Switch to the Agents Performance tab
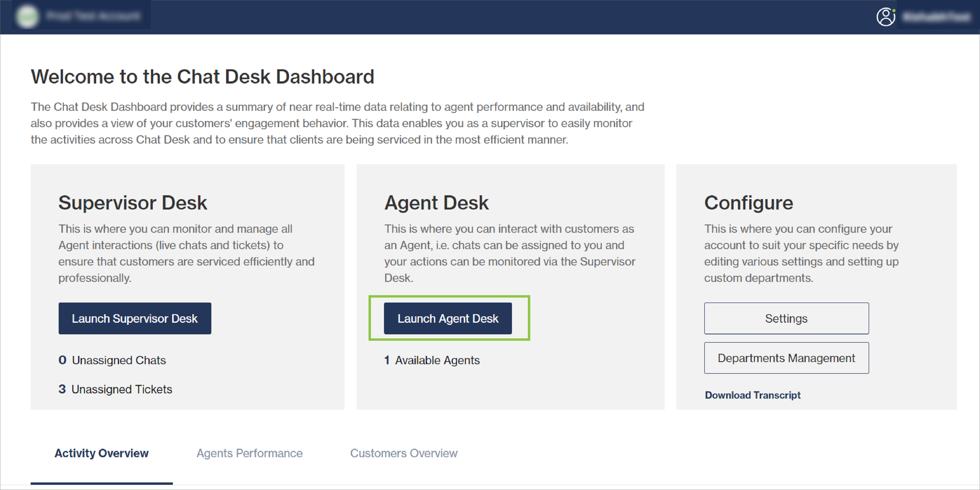Screen dimensions: 980x490 (x=249, y=453)
